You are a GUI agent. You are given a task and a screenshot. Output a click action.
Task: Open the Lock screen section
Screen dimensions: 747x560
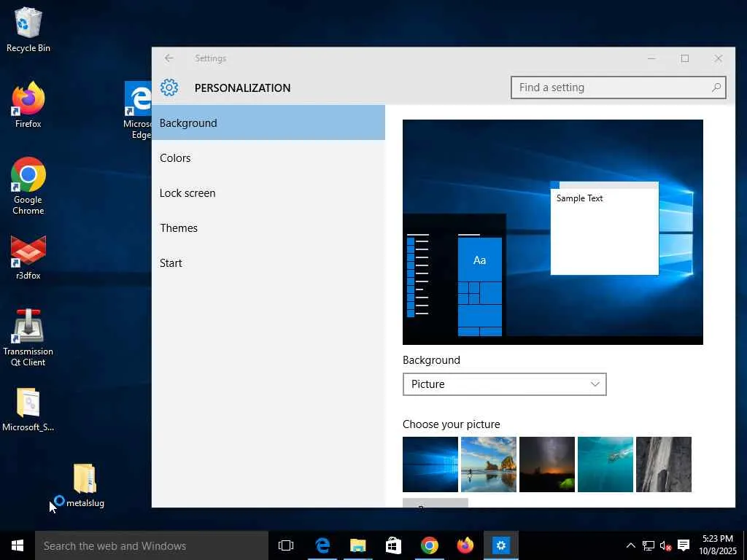[x=187, y=193]
